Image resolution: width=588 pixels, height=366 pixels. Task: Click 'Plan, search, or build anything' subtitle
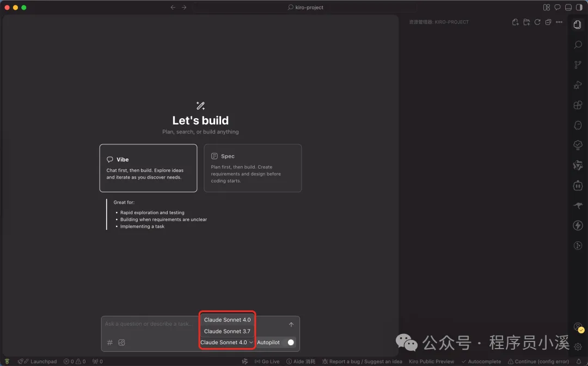(x=200, y=132)
